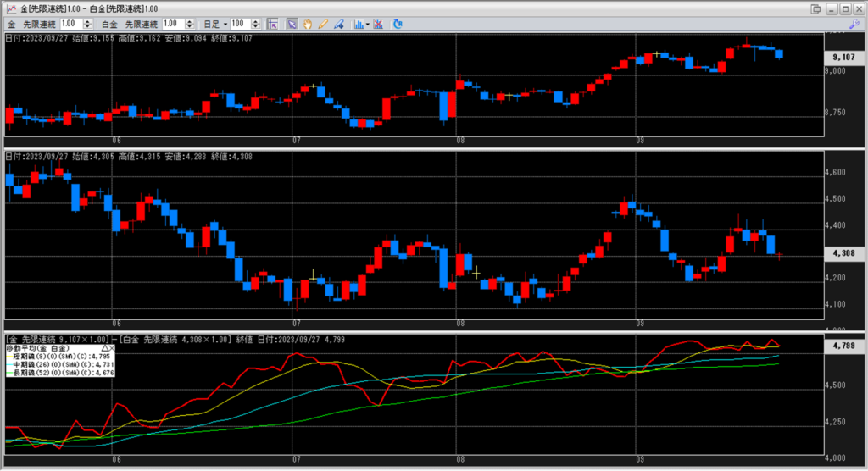Image resolution: width=868 pixels, height=471 pixels.
Task: Click the refresh chart icon
Action: tap(398, 25)
